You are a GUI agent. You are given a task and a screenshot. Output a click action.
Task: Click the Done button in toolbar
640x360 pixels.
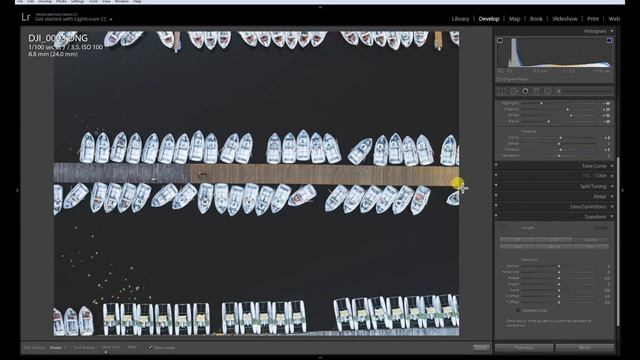(481, 347)
